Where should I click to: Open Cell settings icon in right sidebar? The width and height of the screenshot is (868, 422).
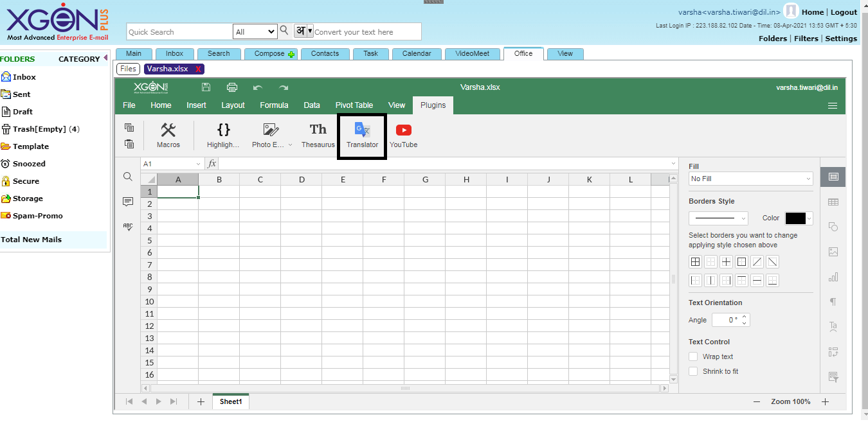[833, 177]
